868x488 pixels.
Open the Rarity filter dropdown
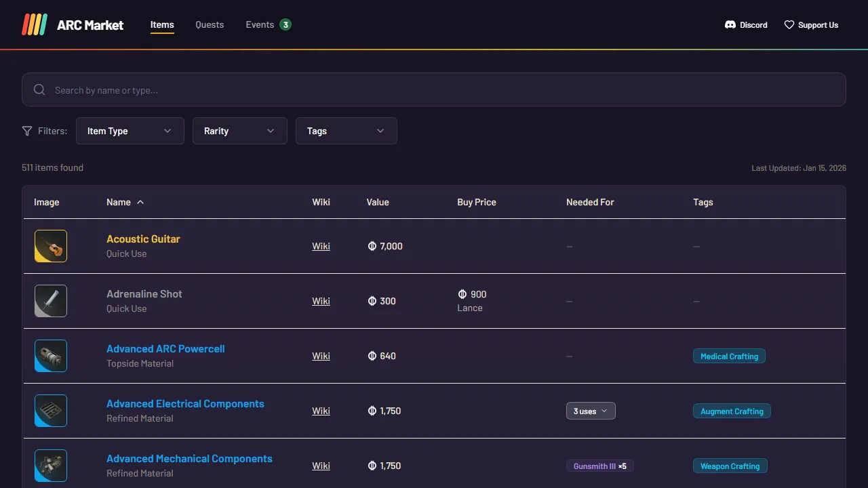point(239,131)
